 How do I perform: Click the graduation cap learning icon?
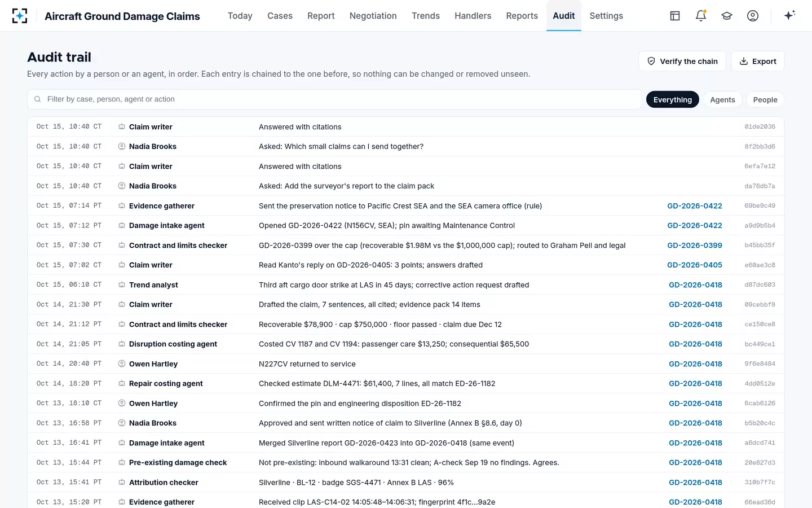coord(727,16)
